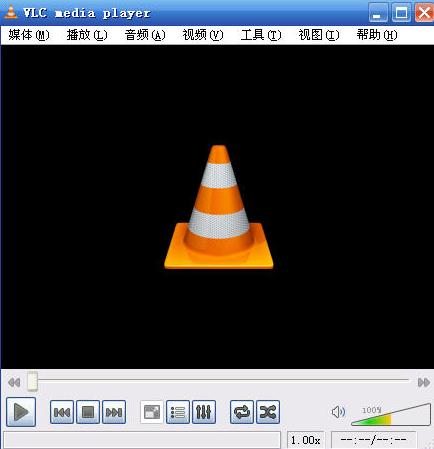Click the --:--/--:-- elapsed time display
Image resolution: width=434 pixels, height=449 pixels.
tap(373, 440)
